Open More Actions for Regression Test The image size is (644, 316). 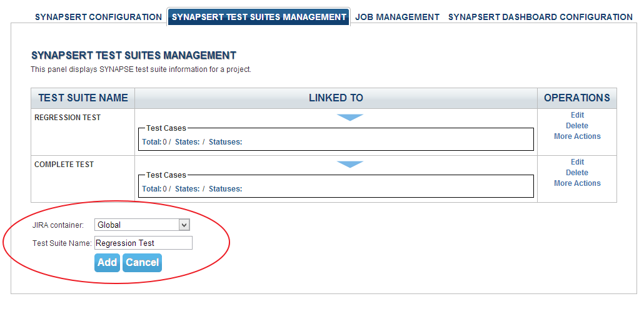[x=577, y=136]
